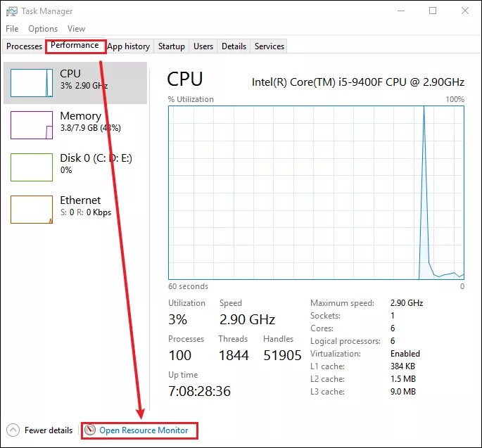Click the Maximum speed 2.90 GHz value

[x=407, y=303]
